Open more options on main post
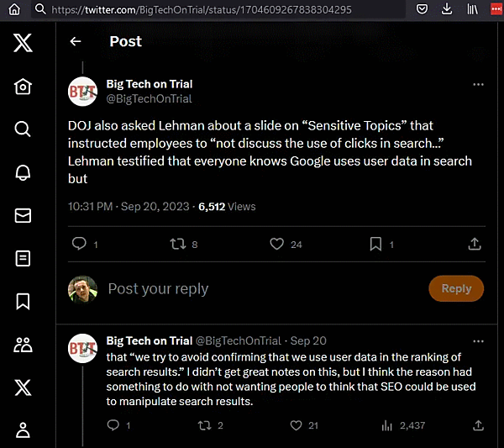Image resolution: width=504 pixels, height=448 pixels. coord(478,84)
